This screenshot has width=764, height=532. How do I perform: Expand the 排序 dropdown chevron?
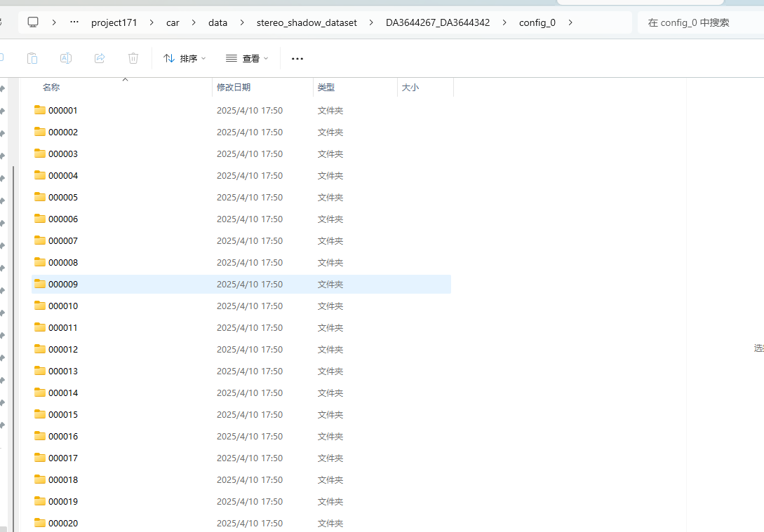[202, 58]
